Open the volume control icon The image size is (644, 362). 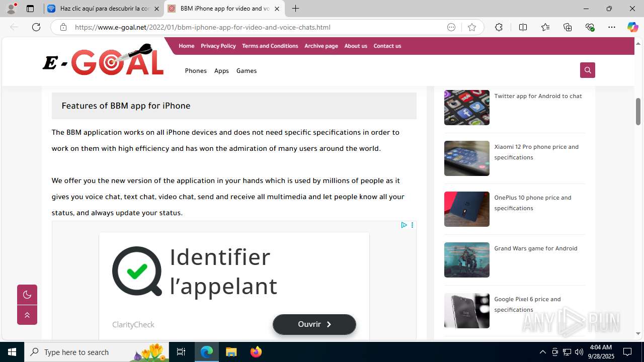(x=579, y=352)
